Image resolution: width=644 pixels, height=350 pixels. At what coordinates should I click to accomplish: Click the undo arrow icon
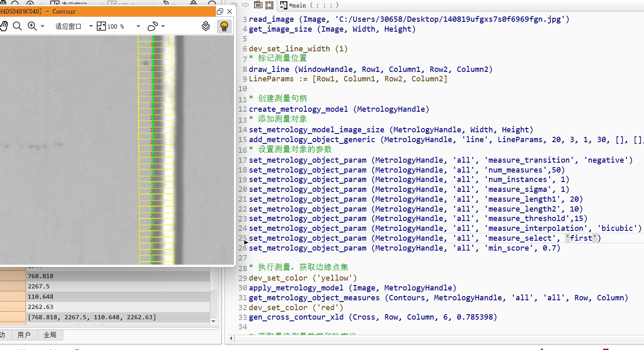pos(234,5)
